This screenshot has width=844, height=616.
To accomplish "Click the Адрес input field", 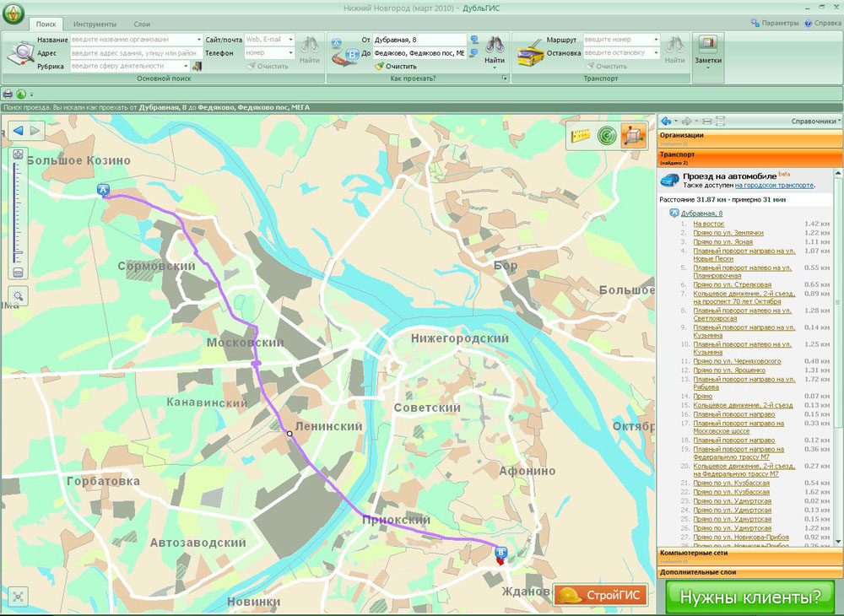I will [x=137, y=52].
